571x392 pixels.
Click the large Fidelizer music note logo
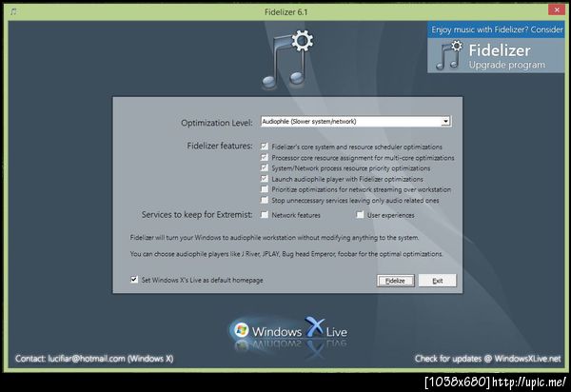coord(287,59)
